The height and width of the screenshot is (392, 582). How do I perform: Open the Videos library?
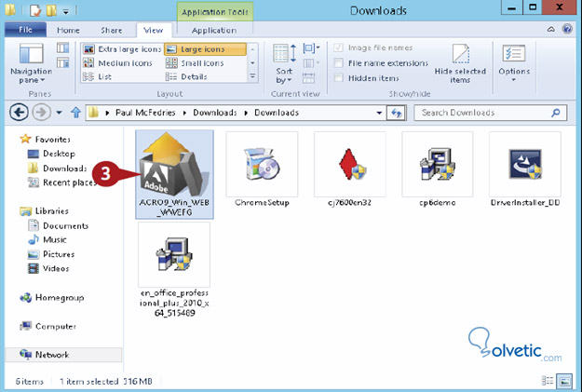click(48, 268)
